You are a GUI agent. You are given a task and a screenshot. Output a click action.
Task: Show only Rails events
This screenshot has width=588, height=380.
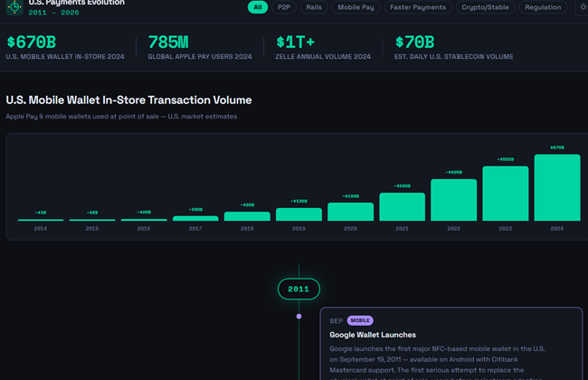pos(314,7)
